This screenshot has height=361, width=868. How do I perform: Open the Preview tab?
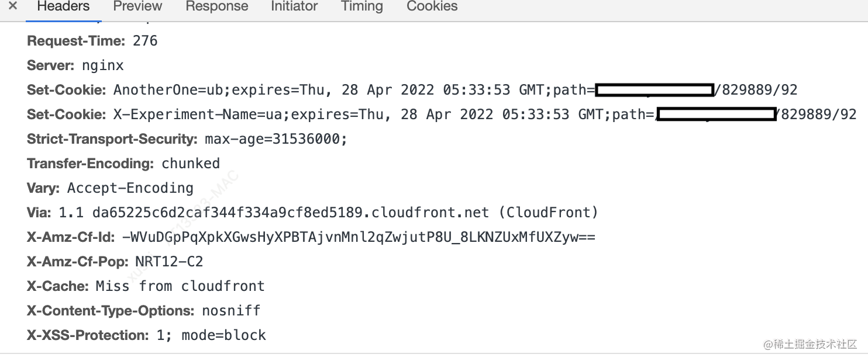(137, 6)
